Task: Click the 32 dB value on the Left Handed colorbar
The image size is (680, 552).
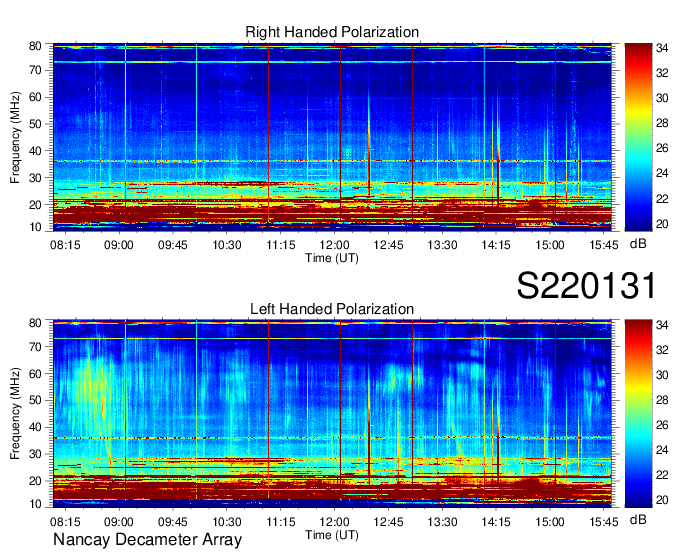Action: click(662, 350)
